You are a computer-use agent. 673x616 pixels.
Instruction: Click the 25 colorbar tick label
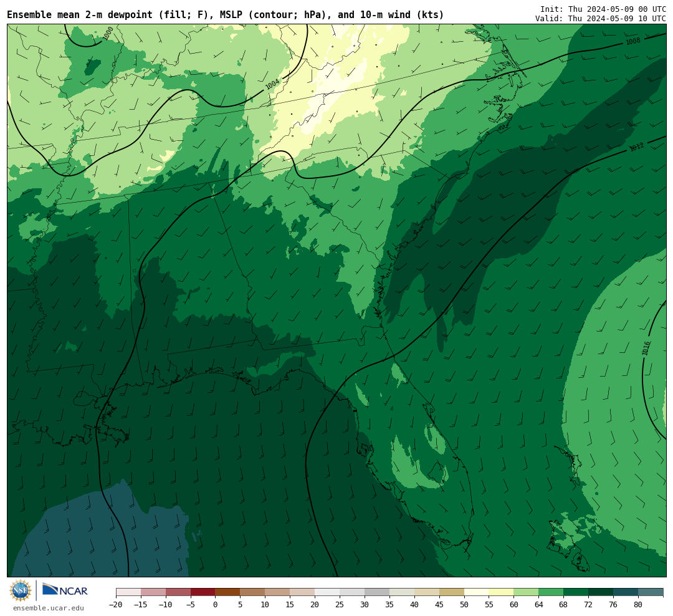pos(340,605)
